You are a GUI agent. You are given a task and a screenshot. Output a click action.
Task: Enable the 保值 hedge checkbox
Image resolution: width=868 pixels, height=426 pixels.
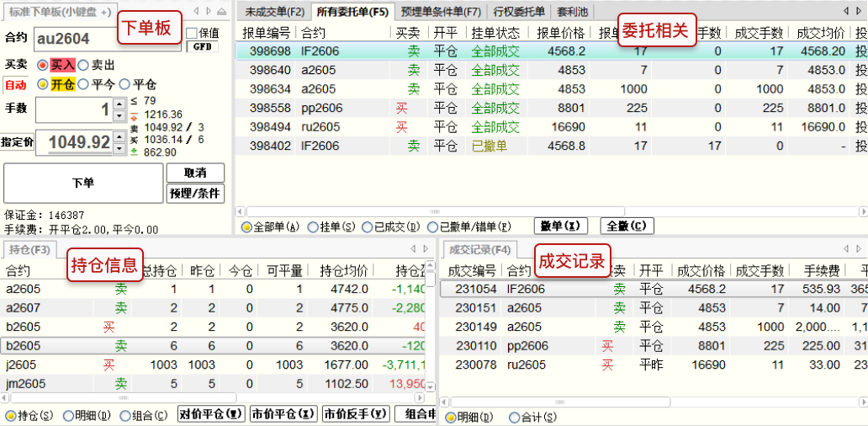pos(191,34)
